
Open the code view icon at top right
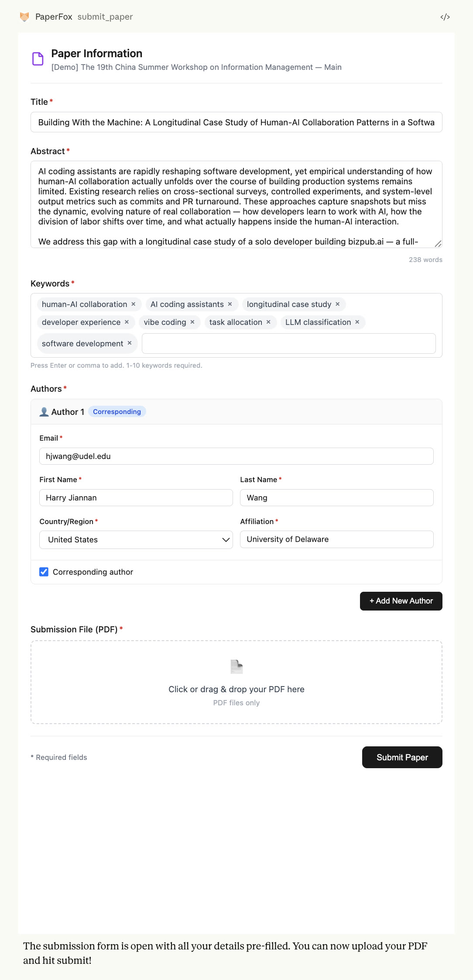tap(445, 17)
